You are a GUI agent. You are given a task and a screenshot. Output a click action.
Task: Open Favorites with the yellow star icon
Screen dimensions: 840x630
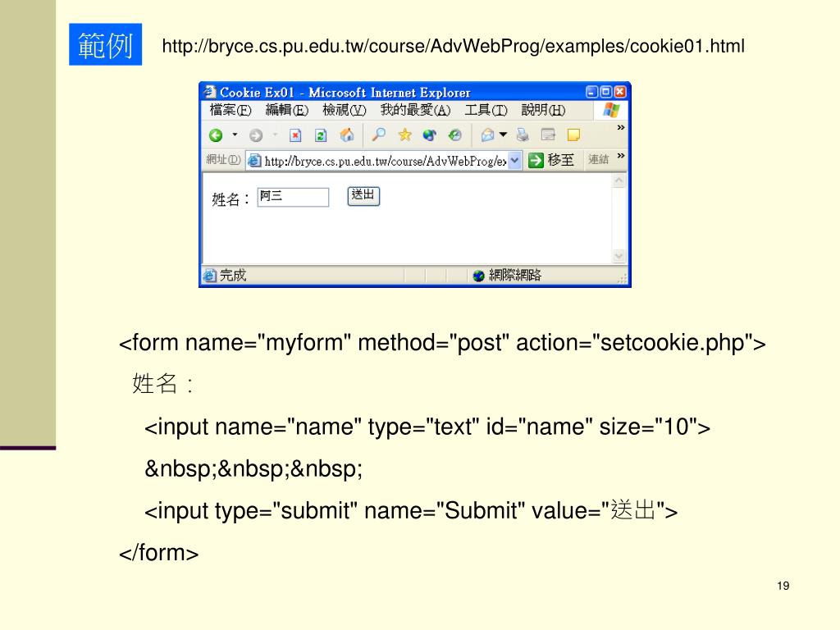[x=404, y=135]
